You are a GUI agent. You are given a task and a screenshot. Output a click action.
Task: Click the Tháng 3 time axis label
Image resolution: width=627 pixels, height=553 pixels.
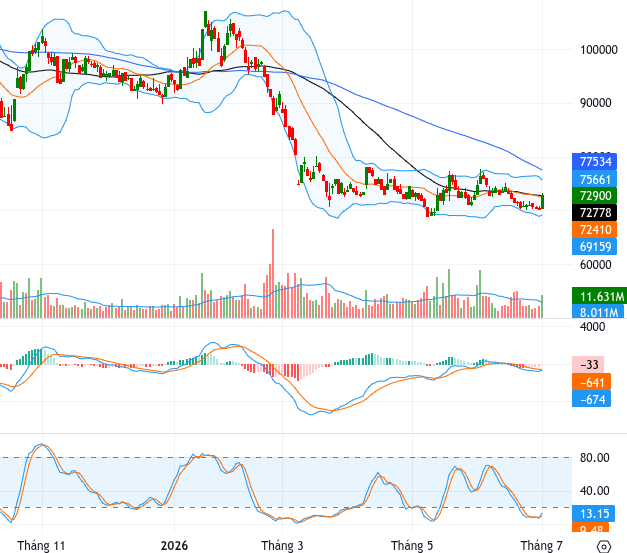[282, 546]
